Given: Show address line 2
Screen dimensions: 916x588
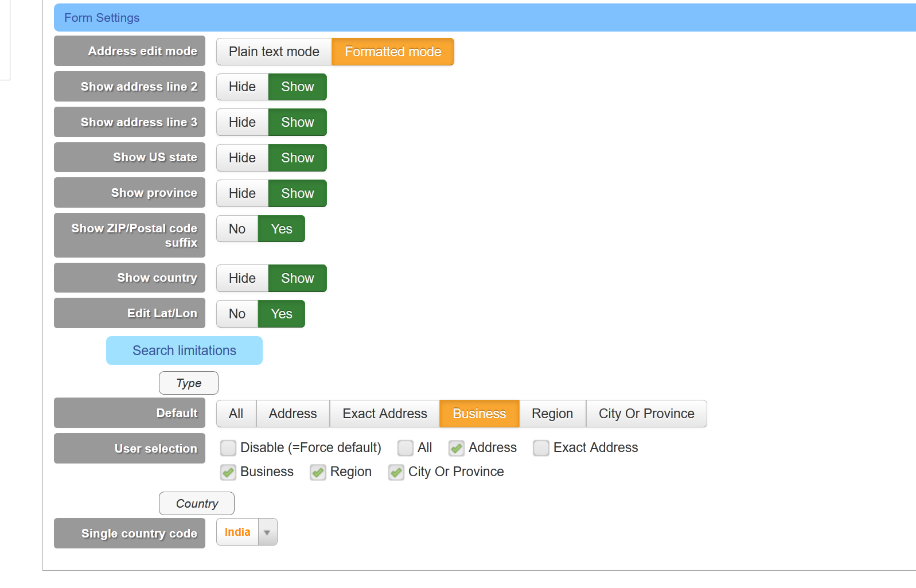Looking at the screenshot, I should 298,87.
